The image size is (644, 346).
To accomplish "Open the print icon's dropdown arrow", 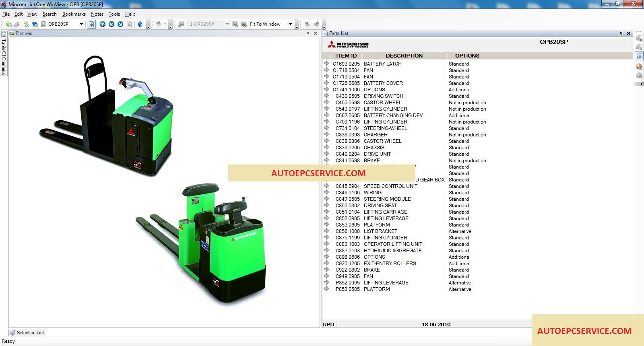I will point(165,24).
